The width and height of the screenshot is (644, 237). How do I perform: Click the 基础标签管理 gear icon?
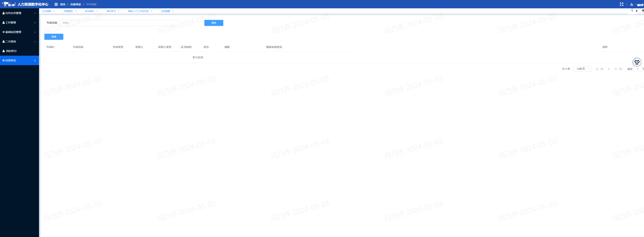coord(3,32)
